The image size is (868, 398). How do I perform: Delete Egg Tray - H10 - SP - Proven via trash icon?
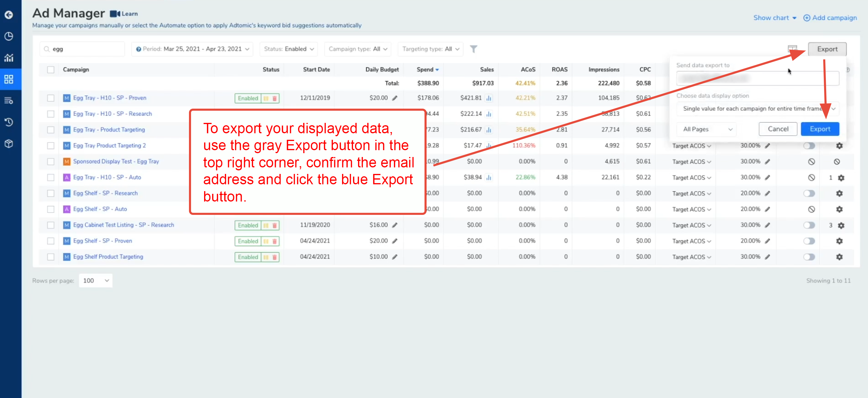(x=274, y=99)
